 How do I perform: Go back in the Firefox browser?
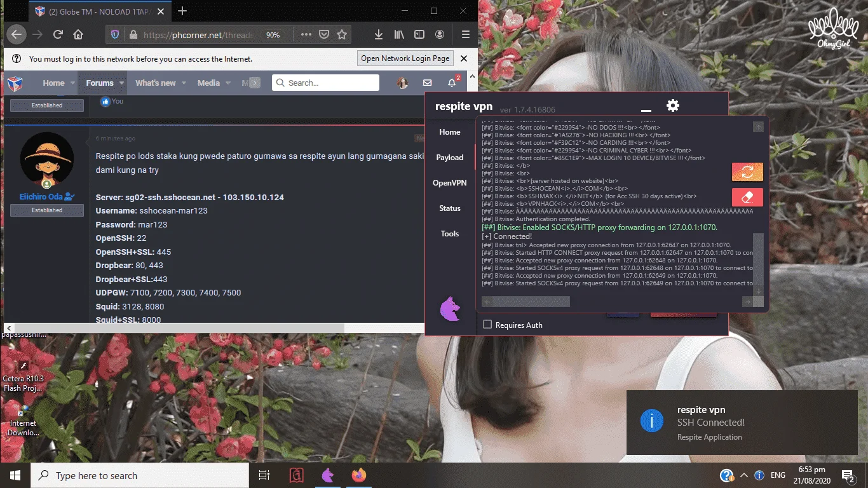tap(17, 34)
